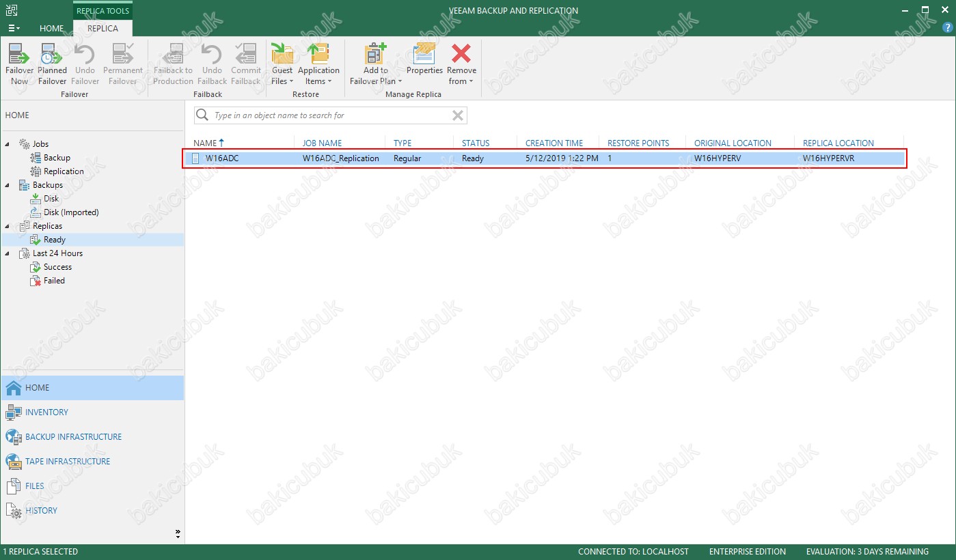Open Application Items restore dropdown
The image size is (956, 560).
pyautogui.click(x=318, y=64)
